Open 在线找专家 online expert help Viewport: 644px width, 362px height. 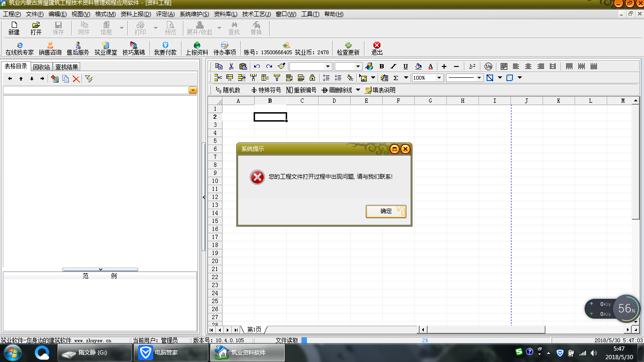[19, 46]
